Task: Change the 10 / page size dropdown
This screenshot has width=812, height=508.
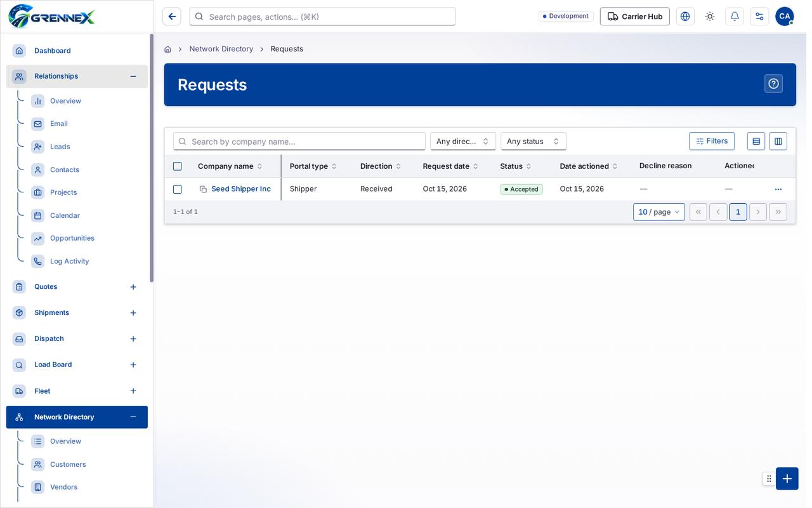Action: coord(659,212)
